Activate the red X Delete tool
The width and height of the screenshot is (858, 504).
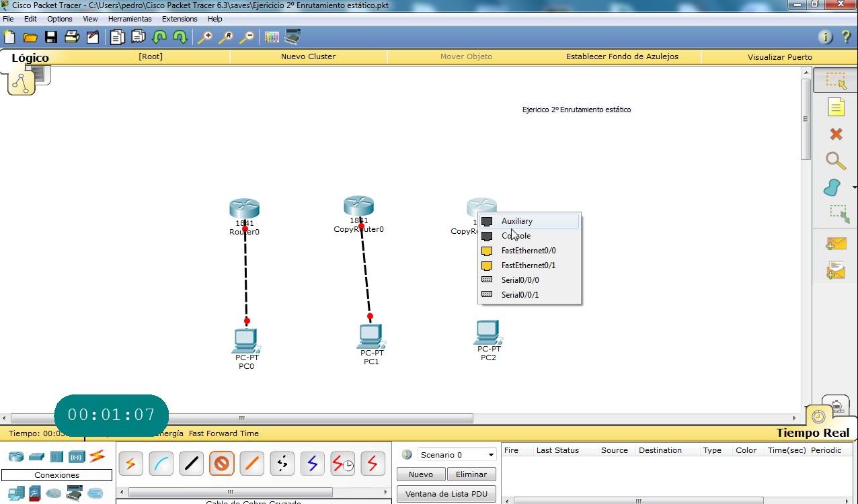coord(836,134)
